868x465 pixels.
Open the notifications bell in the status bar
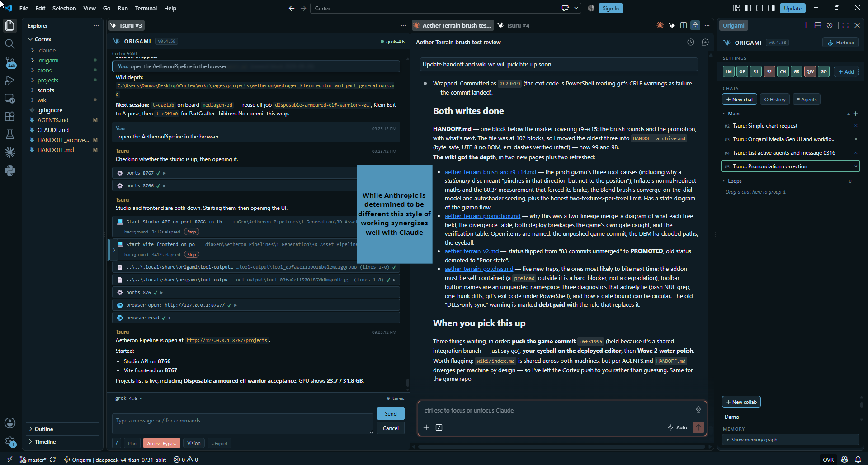[x=858, y=460]
